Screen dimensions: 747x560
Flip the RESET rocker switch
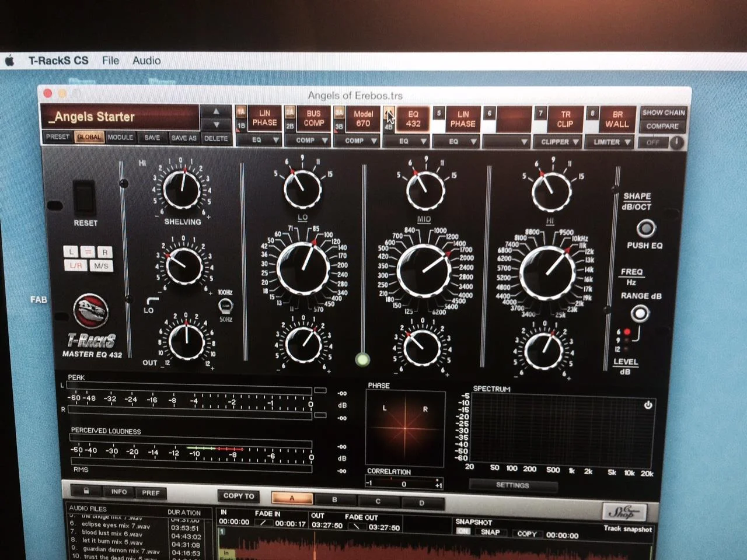click(x=83, y=198)
